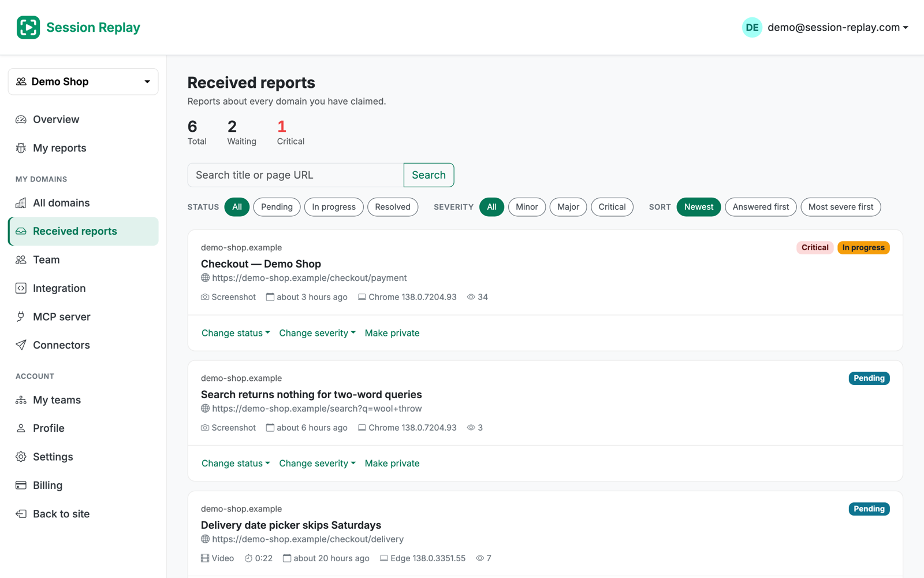Viewport: 924px width, 578px height.
Task: Click camera icon on Checkout report
Action: tap(205, 297)
